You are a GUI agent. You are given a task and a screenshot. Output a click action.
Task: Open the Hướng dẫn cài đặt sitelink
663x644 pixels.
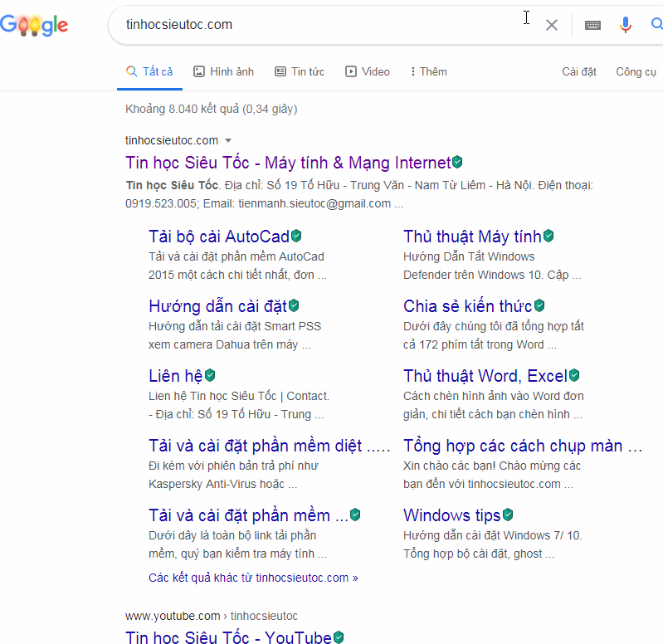(217, 306)
